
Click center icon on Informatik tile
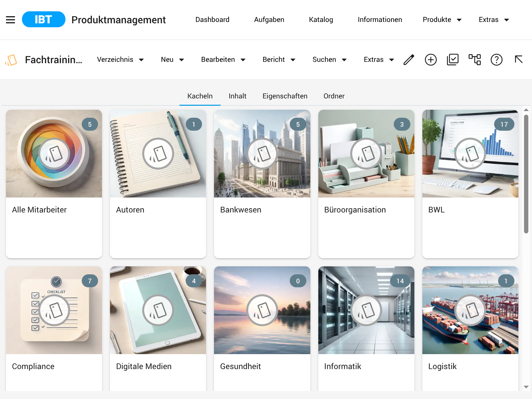click(366, 310)
